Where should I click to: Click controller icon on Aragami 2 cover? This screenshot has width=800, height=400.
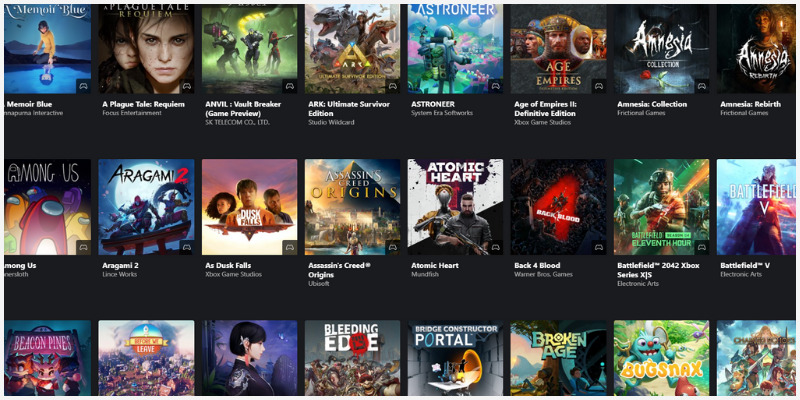point(187,247)
